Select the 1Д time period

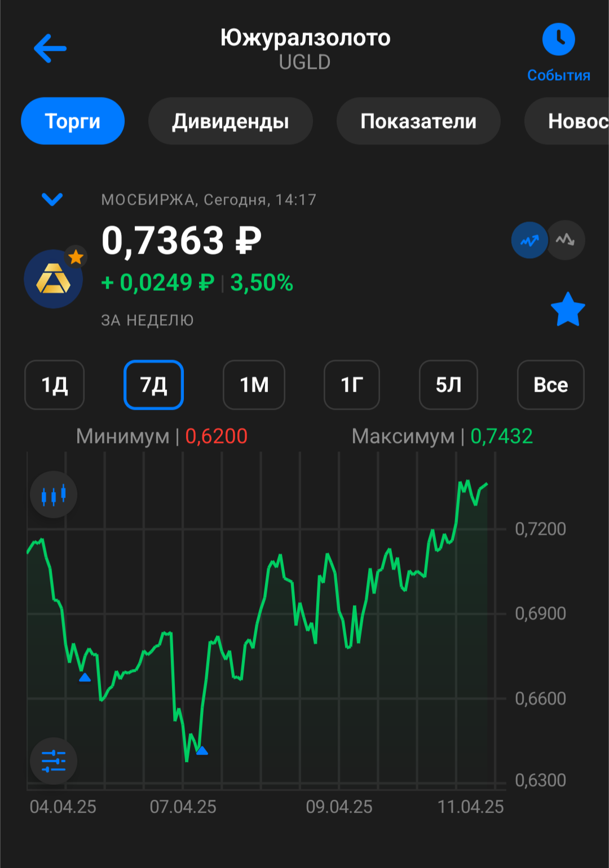(55, 385)
